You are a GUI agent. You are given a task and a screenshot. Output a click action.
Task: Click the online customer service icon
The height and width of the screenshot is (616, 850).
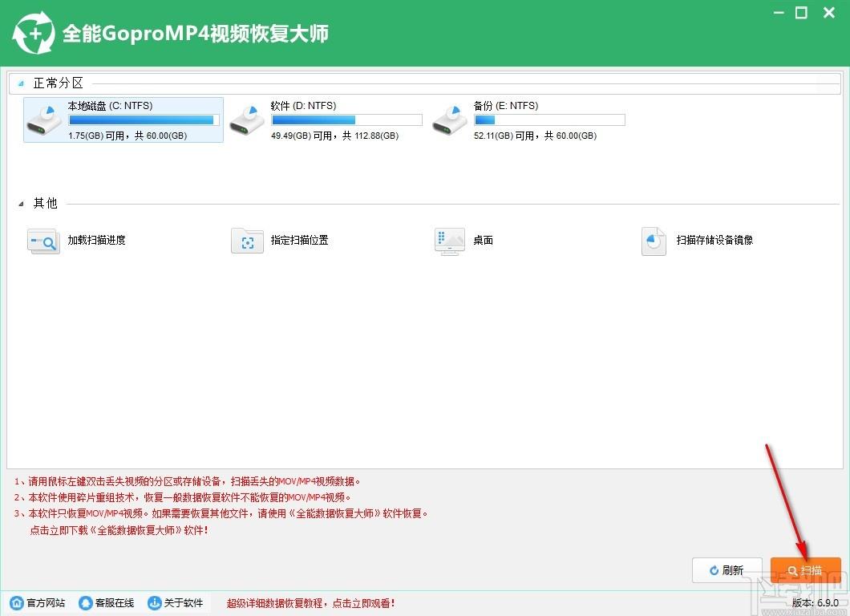[x=85, y=602]
